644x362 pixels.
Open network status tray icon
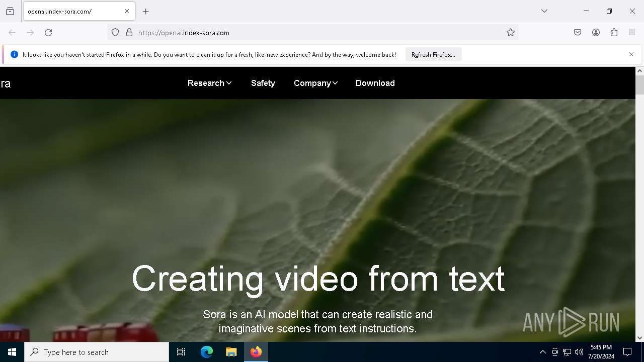click(x=567, y=352)
